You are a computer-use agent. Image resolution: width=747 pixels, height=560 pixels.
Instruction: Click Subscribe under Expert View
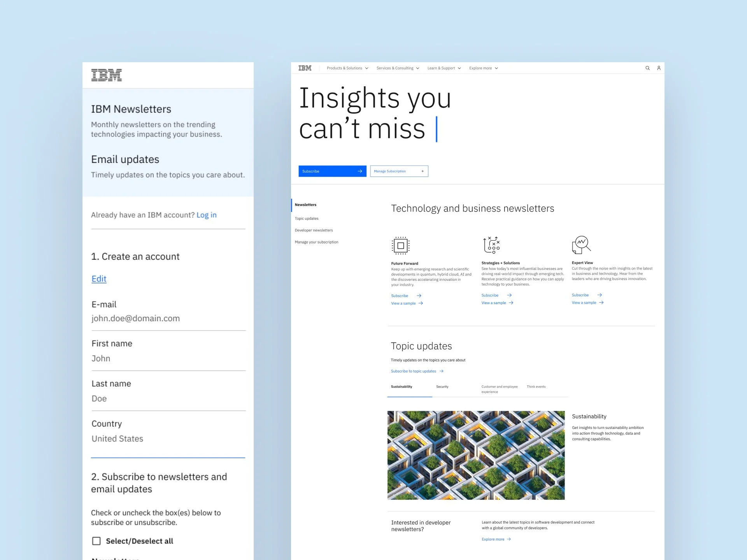tap(580, 295)
